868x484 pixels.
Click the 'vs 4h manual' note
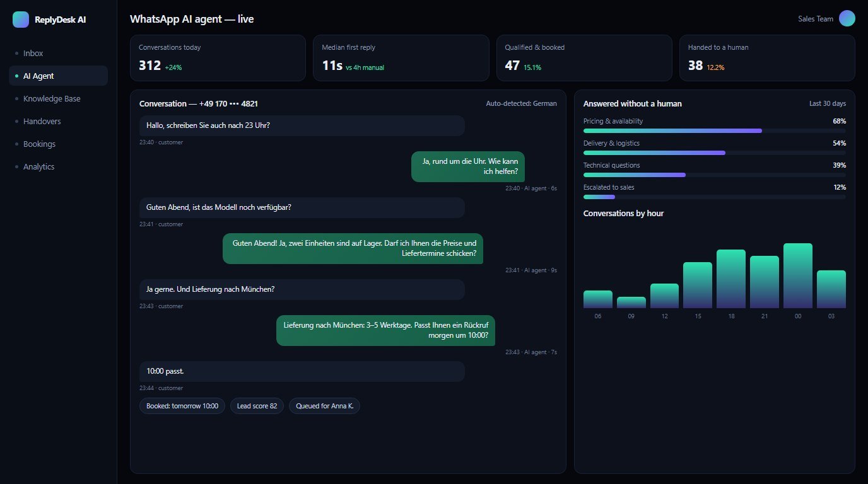pos(365,67)
